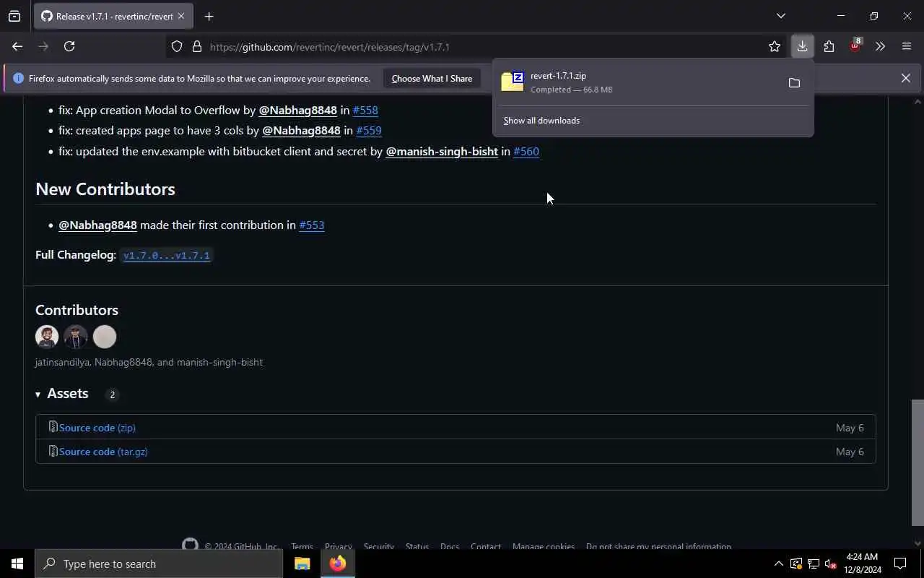Click page vertical scrollbar thumb
Screen dimensions: 924x578
918,462
